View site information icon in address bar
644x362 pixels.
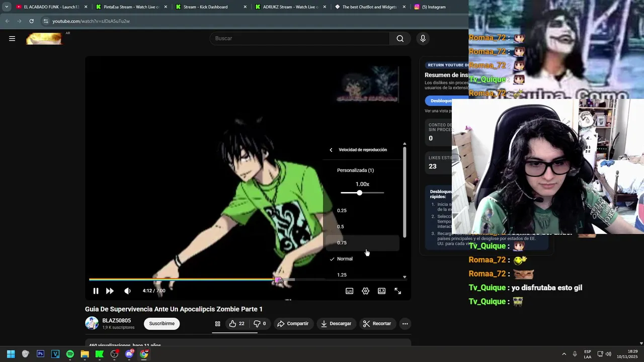(46, 21)
